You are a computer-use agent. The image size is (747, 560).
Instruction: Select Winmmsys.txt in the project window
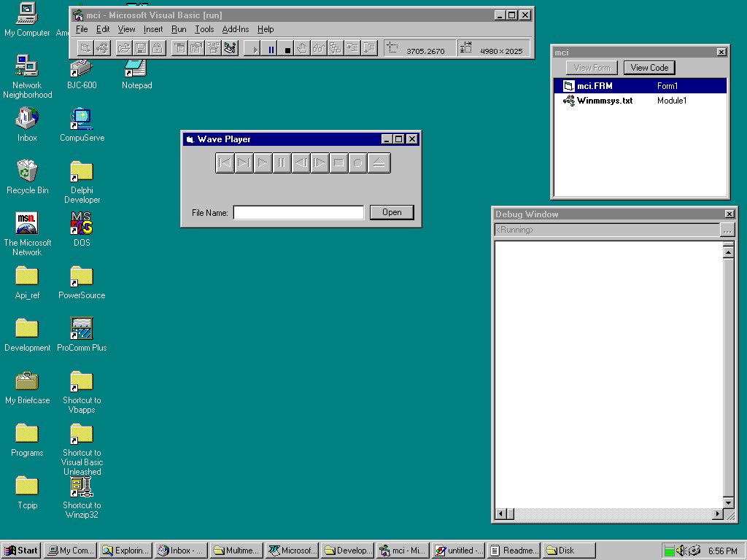coord(604,101)
